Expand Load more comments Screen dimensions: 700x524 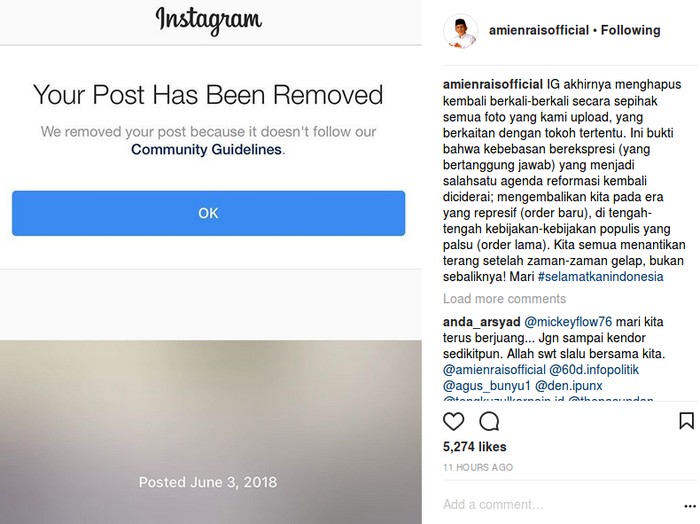[x=504, y=299]
